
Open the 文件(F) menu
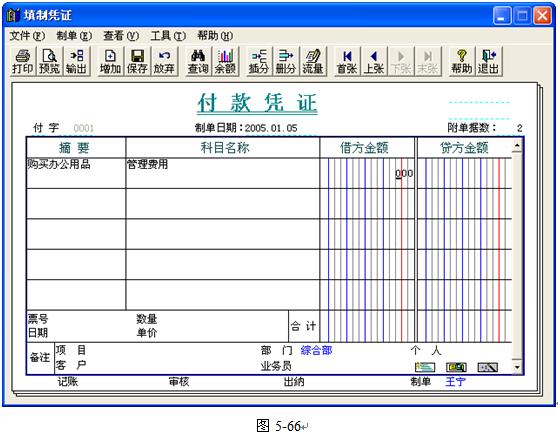[27, 36]
